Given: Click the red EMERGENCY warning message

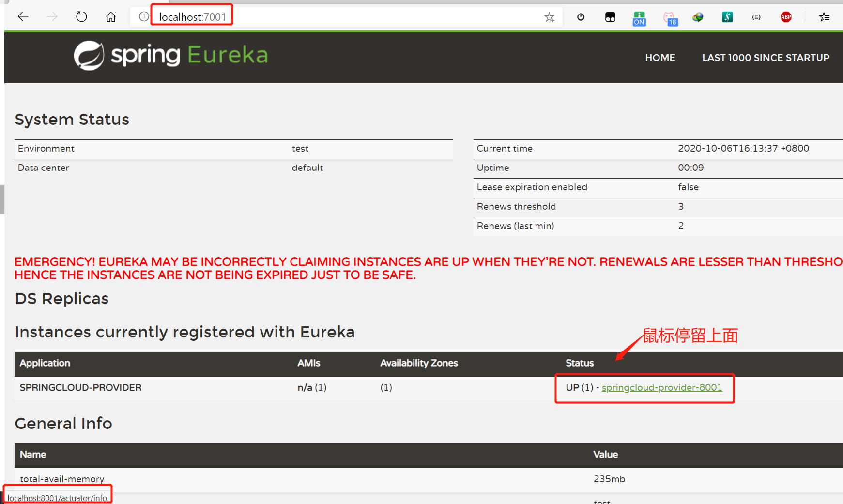Looking at the screenshot, I should coord(429,268).
